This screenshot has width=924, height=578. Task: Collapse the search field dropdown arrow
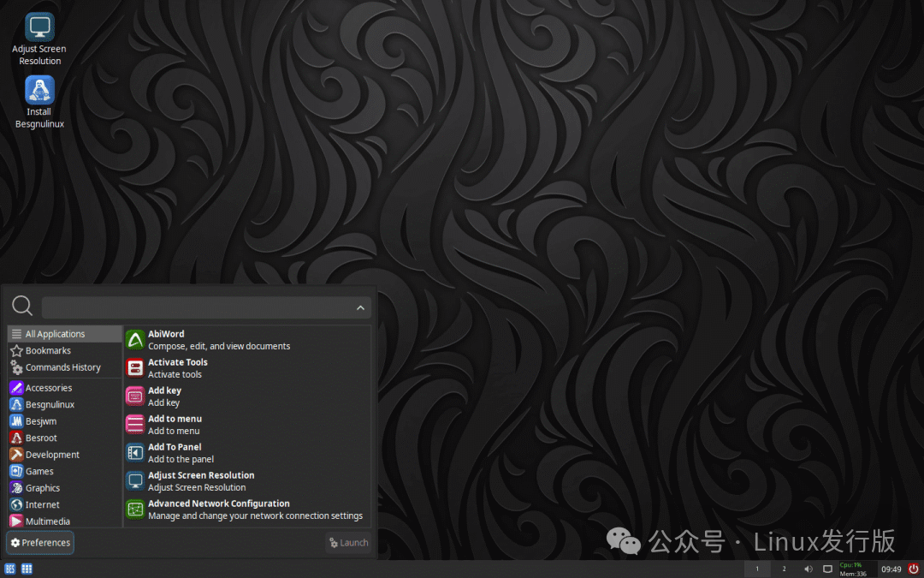tap(360, 307)
